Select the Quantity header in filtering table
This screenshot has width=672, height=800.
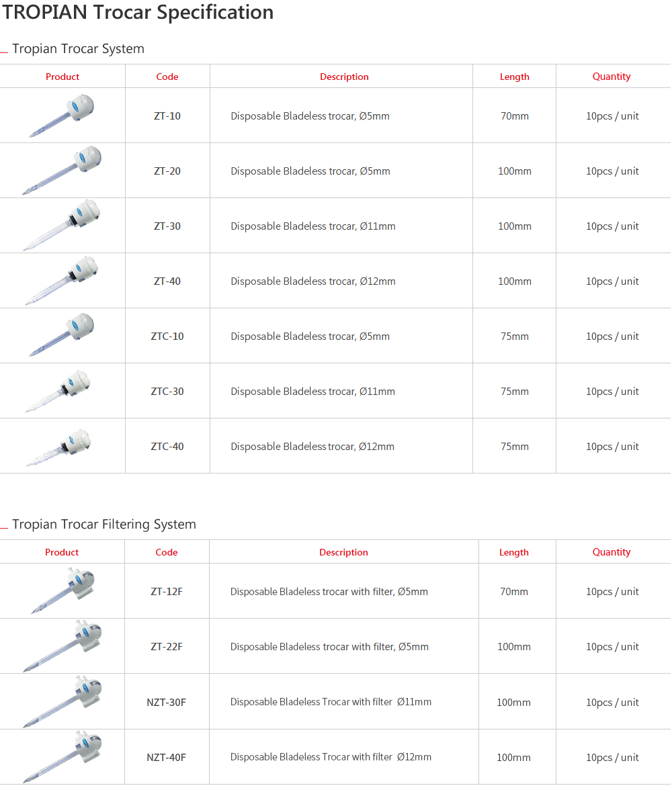pos(612,552)
